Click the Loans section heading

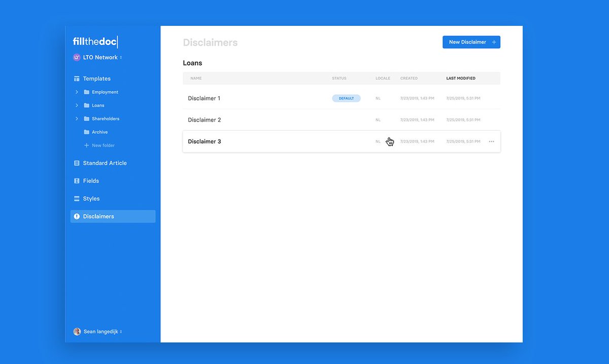tap(192, 63)
